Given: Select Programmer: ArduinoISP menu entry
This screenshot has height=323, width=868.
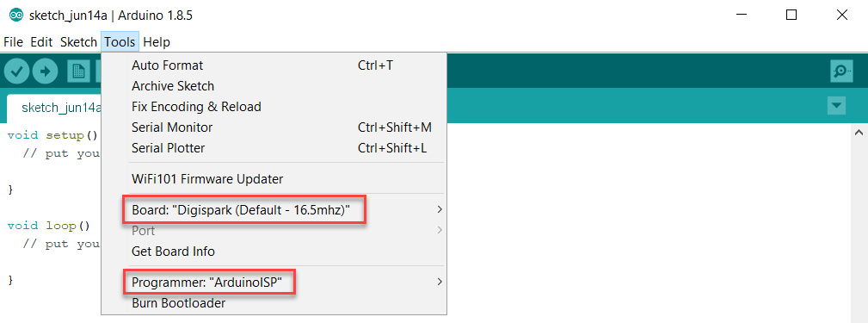Looking at the screenshot, I should click(274, 283).
